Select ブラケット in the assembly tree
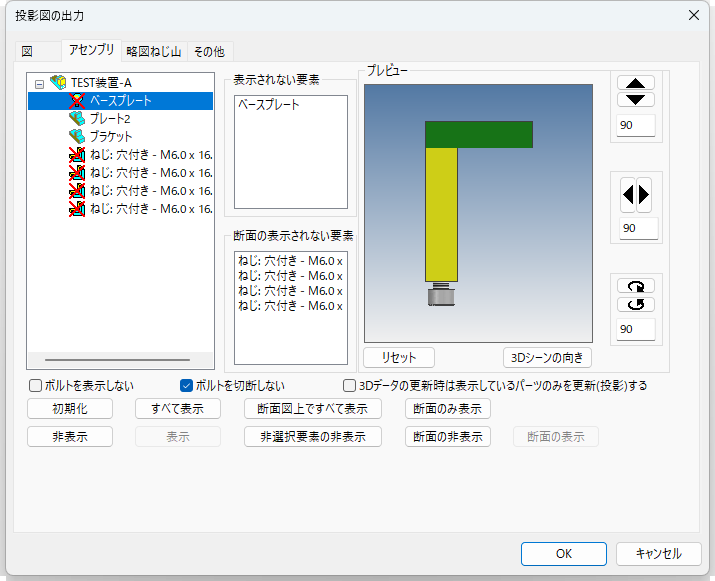 [x=111, y=136]
